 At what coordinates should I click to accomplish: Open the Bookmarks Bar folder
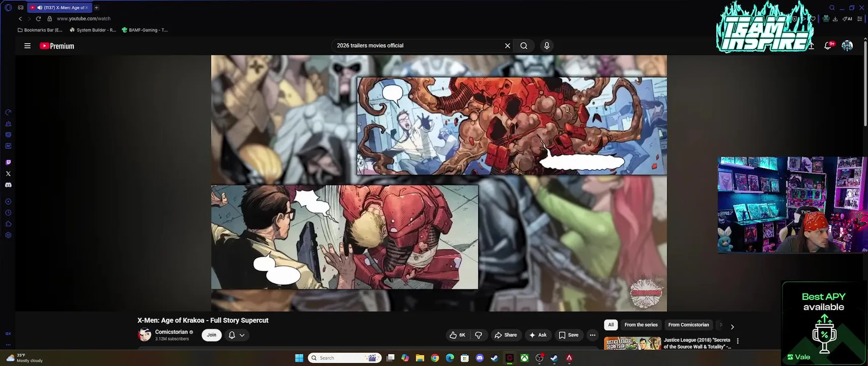40,30
